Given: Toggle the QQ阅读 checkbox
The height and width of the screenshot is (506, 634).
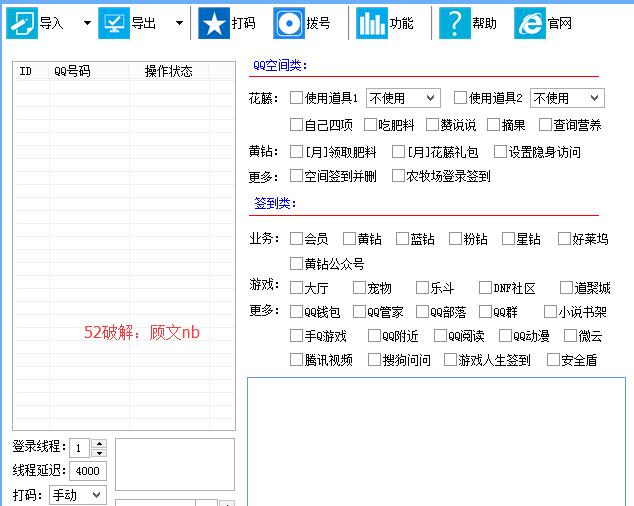Looking at the screenshot, I should click(x=440, y=336).
